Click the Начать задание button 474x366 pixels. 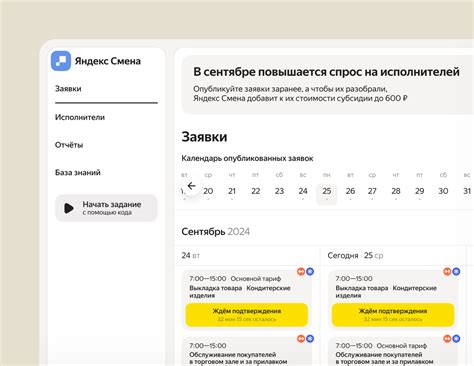106,208
